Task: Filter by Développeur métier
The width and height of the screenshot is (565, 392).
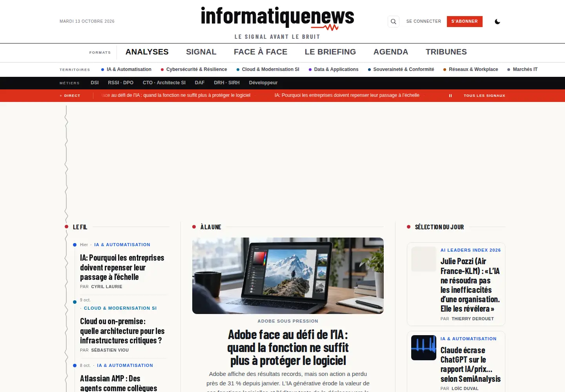Action: (x=263, y=83)
